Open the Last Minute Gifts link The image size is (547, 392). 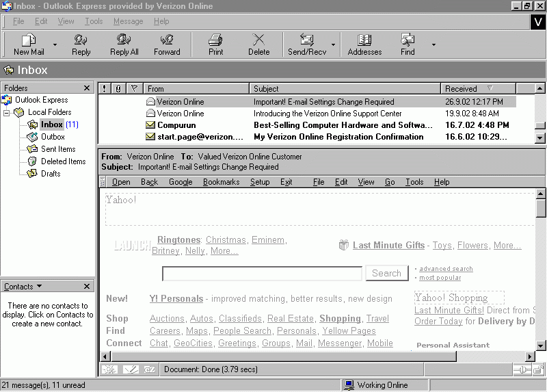point(388,246)
